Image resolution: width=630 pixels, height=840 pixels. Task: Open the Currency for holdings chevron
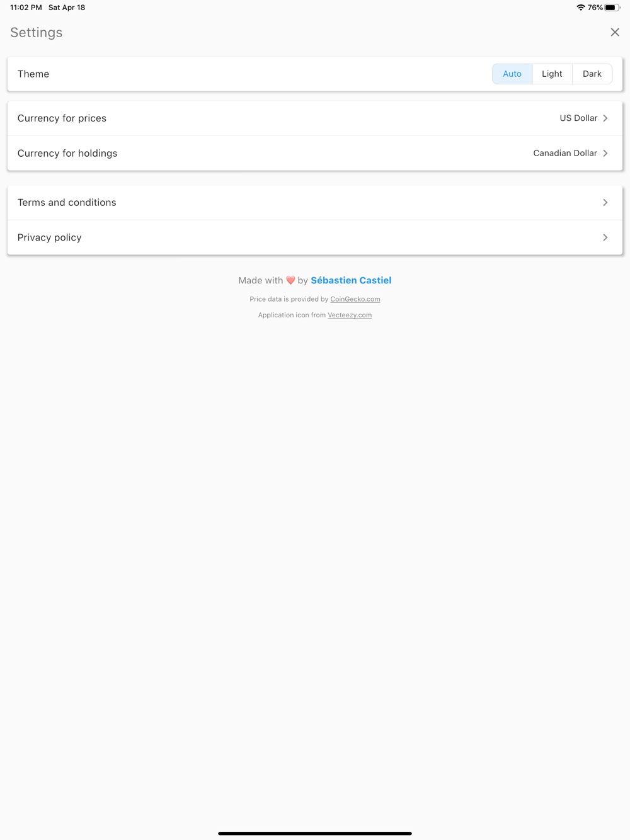click(x=605, y=153)
